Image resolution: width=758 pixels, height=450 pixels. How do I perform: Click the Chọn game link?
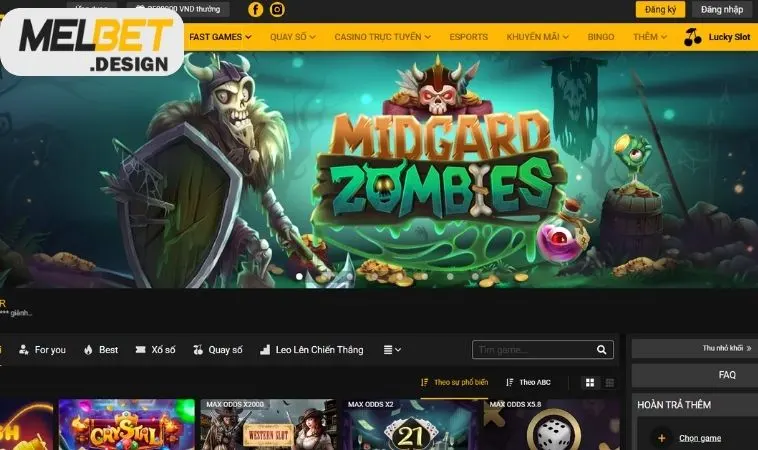coord(700,438)
